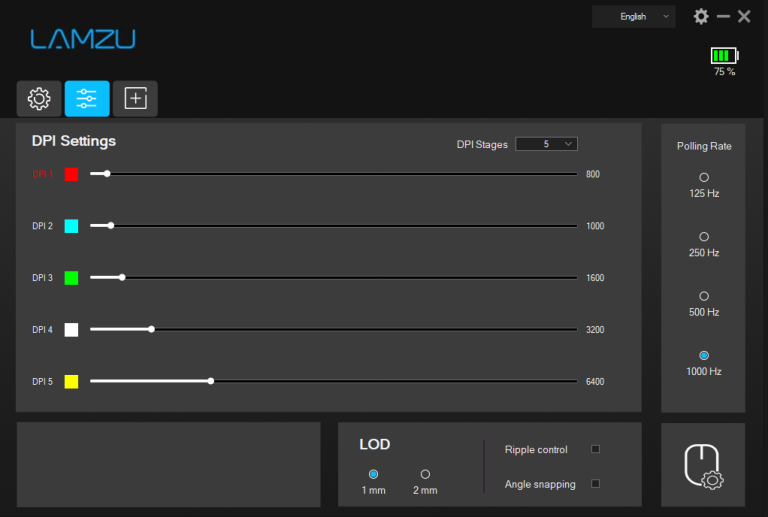Open the gear settings tab

pos(39,99)
